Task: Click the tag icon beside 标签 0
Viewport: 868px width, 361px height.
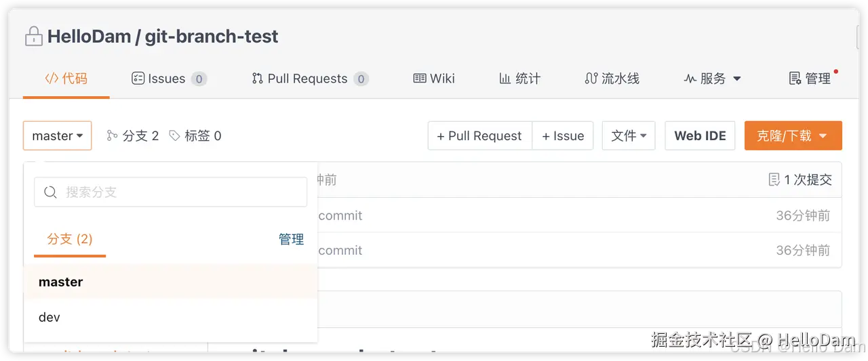Action: [x=175, y=136]
